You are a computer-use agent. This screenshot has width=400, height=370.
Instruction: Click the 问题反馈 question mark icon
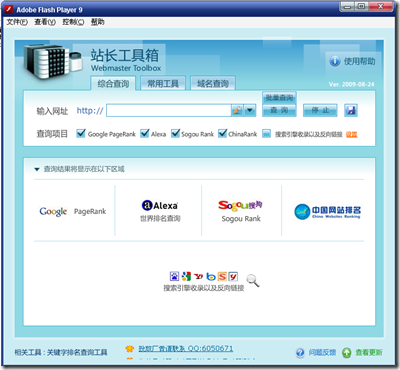pyautogui.click(x=300, y=352)
